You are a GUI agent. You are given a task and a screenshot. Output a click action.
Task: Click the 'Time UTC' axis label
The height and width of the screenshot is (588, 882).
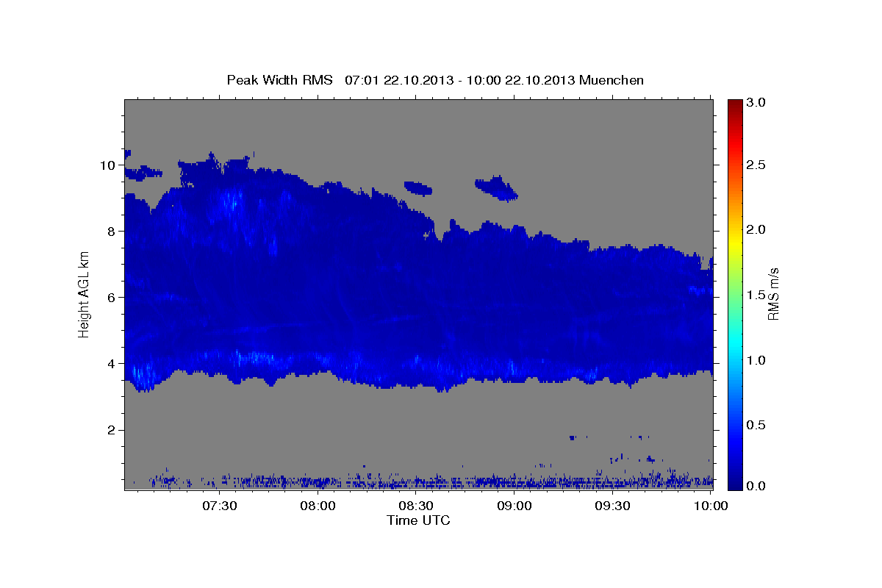coord(418,520)
